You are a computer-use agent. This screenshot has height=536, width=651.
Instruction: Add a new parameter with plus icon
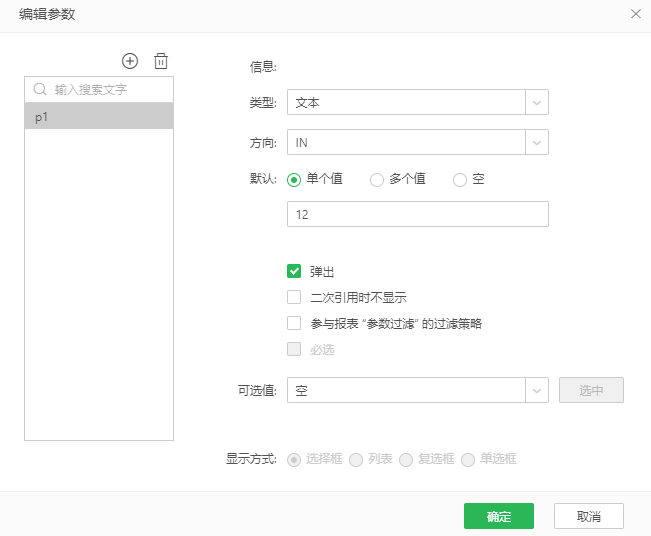pos(130,61)
